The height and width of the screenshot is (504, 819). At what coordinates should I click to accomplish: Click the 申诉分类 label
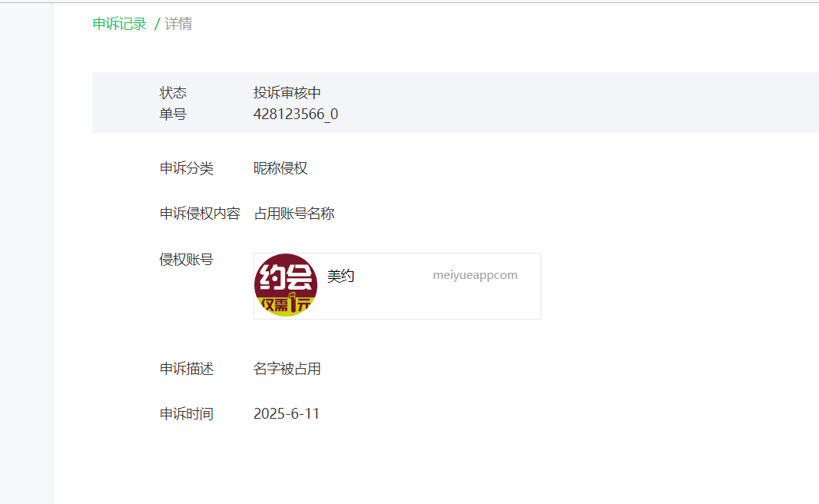click(187, 168)
